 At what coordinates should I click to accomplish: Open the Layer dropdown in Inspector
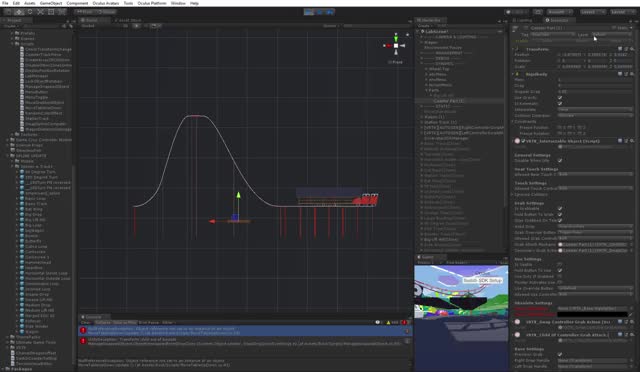[x=611, y=35]
